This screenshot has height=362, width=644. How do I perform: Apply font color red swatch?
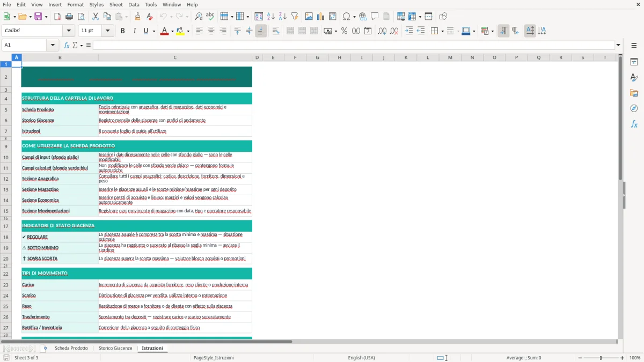(x=164, y=31)
